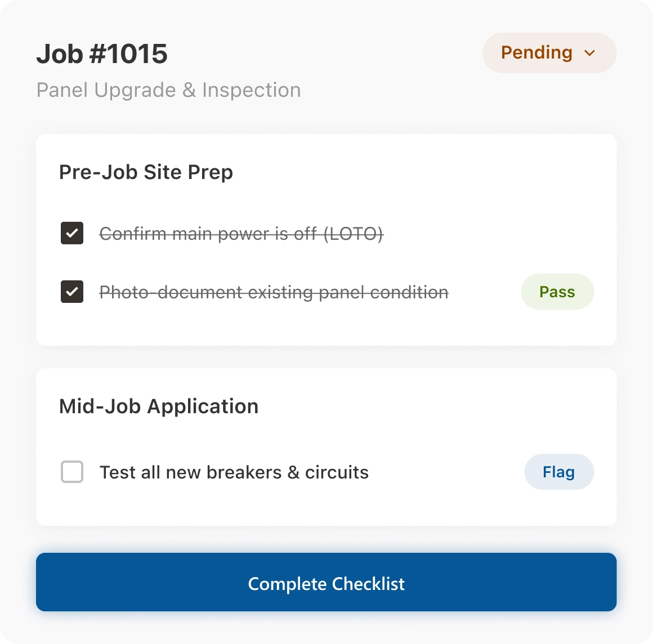Click the checkmark icon for the Photo-document item
The image size is (653, 644).
(72, 292)
